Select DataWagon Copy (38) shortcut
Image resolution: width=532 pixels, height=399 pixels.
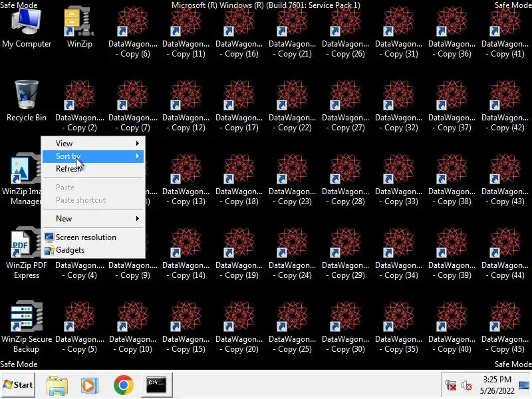[x=452, y=180]
